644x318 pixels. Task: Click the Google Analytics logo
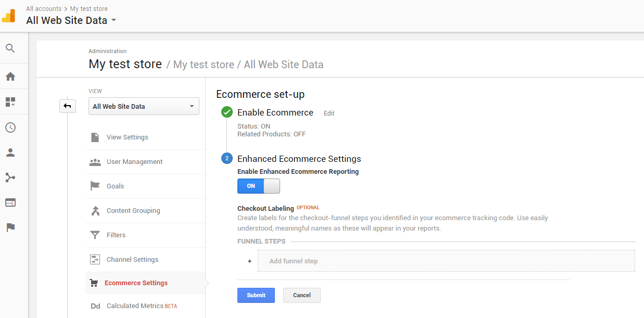pyautogui.click(x=9, y=16)
